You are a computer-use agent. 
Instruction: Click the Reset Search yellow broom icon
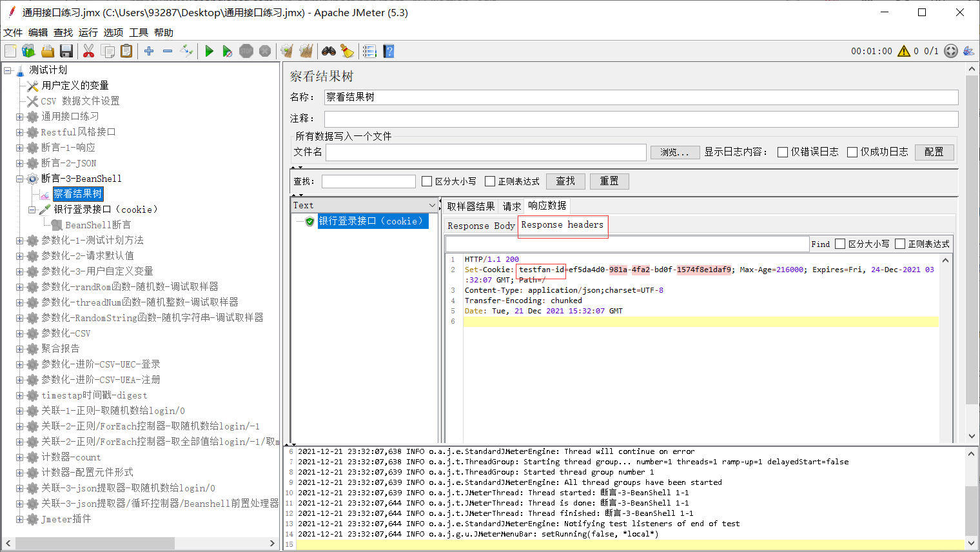348,51
